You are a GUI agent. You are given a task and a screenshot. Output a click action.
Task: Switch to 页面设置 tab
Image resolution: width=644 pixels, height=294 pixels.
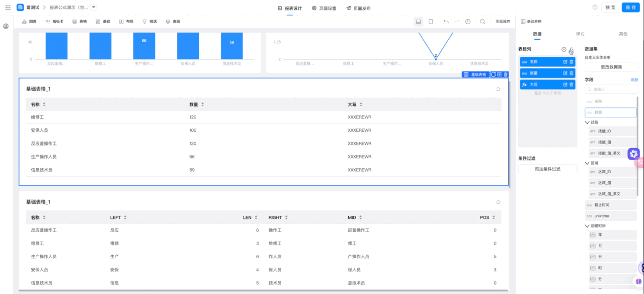324,8
